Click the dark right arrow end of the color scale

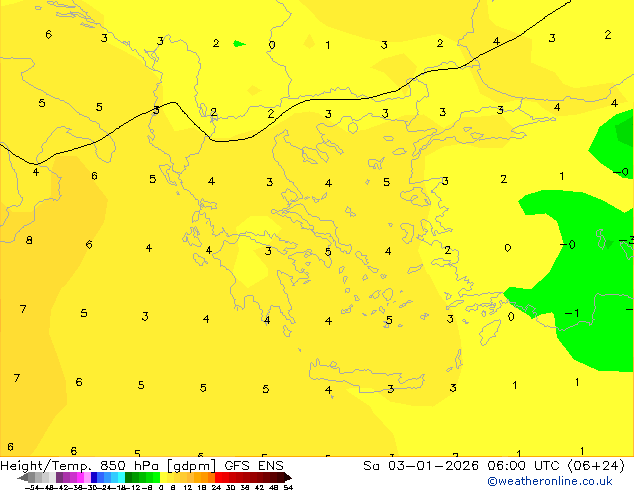(x=288, y=477)
